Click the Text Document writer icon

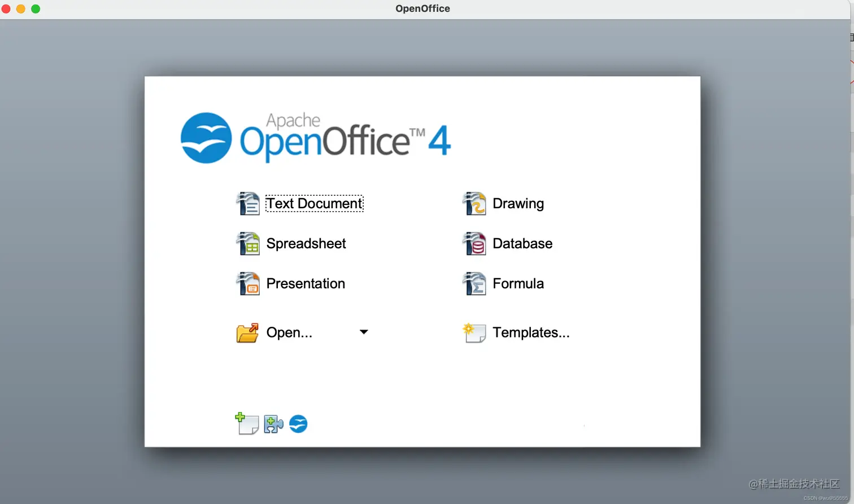[x=247, y=203]
